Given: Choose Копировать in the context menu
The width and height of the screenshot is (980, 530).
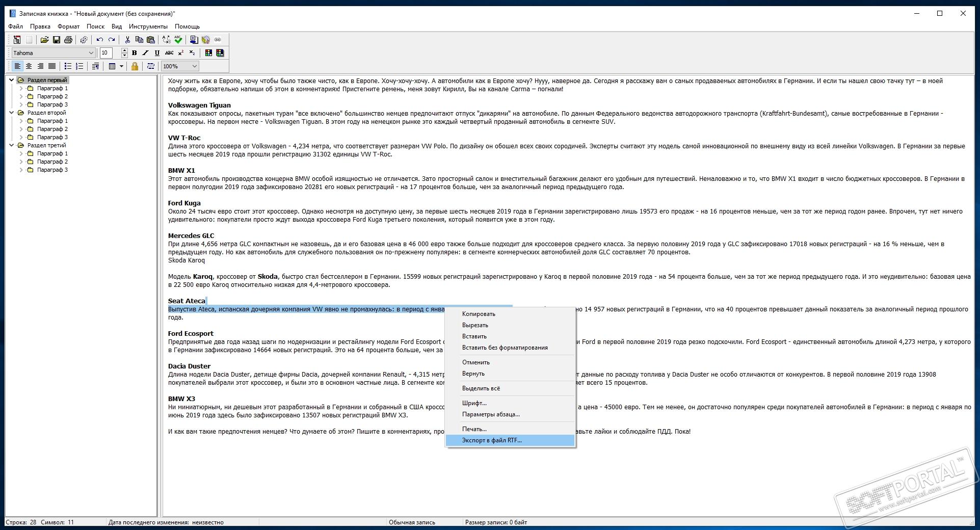Looking at the screenshot, I should point(510,314).
